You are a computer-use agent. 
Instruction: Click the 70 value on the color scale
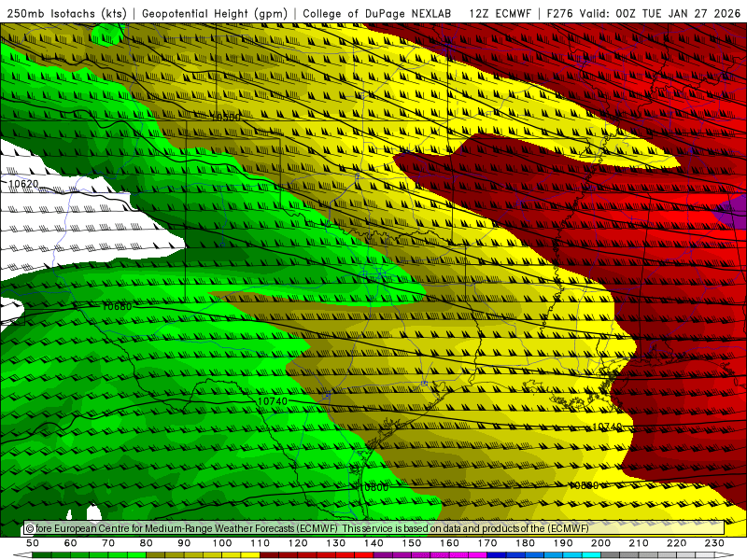108,543
